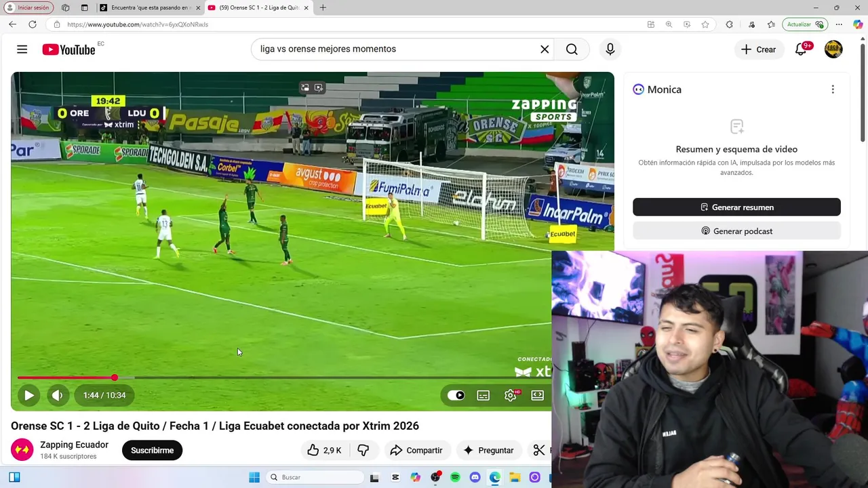Open the Copilot sidebar icon
Image resolution: width=868 pixels, height=488 pixels.
858,24
